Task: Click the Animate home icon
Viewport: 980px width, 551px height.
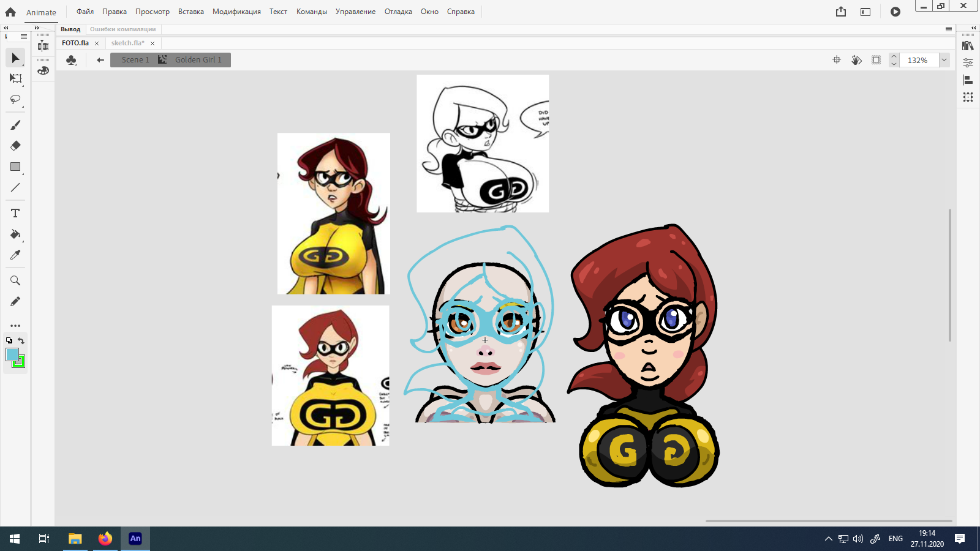Action: (10, 12)
